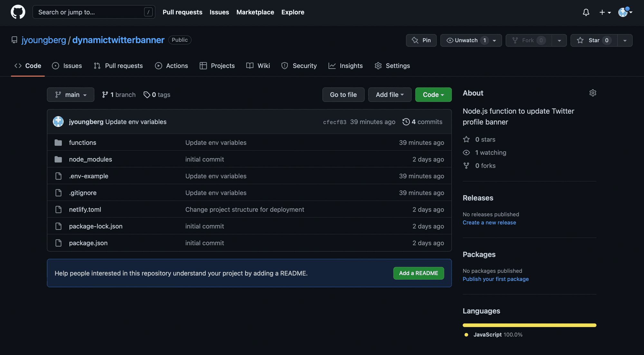The image size is (644, 355).
Task: Click the Go to file button
Action: click(x=343, y=95)
